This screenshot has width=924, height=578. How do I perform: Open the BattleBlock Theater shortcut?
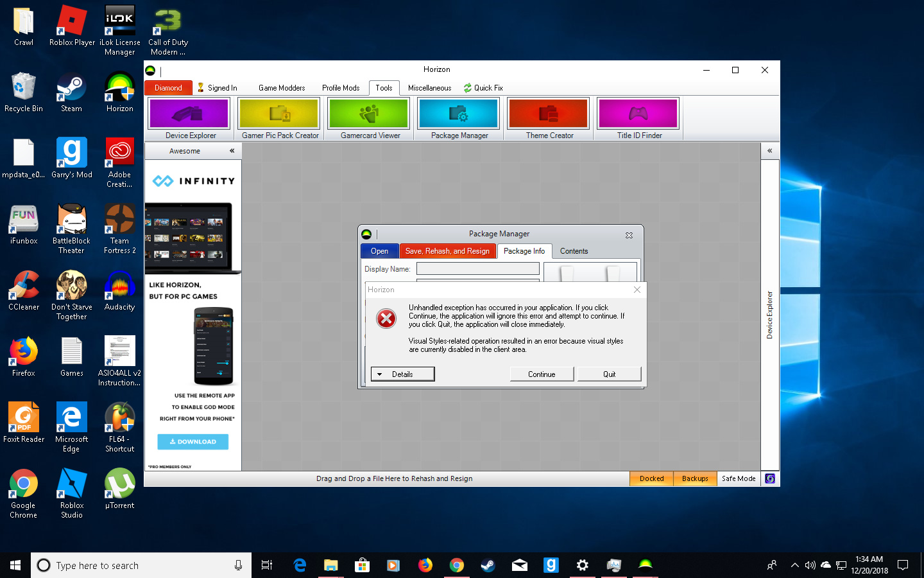pyautogui.click(x=72, y=229)
